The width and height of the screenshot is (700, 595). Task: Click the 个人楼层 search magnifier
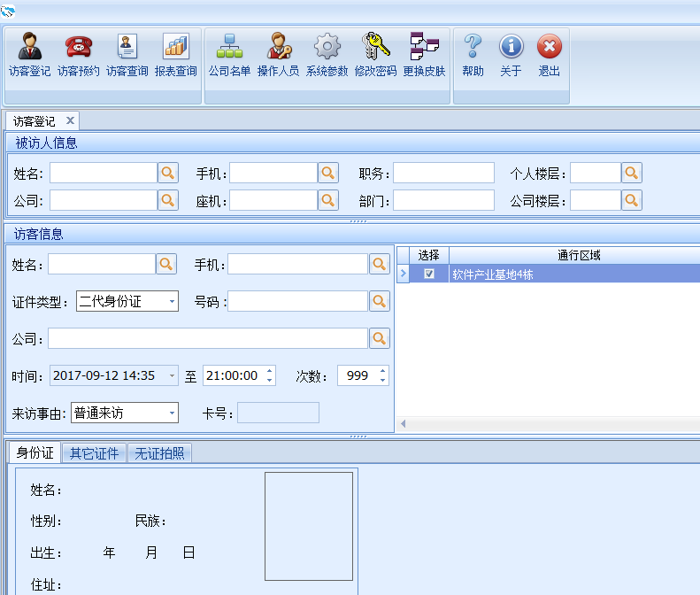pos(632,173)
